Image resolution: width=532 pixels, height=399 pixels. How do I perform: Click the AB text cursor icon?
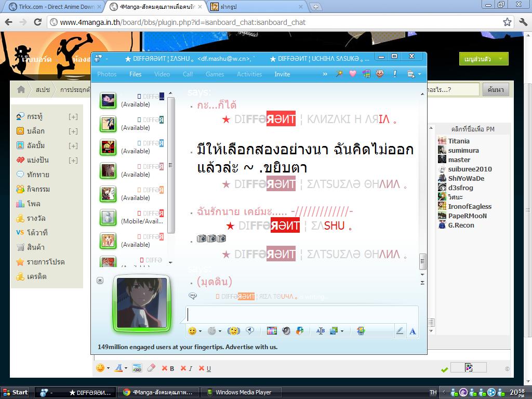point(320,331)
